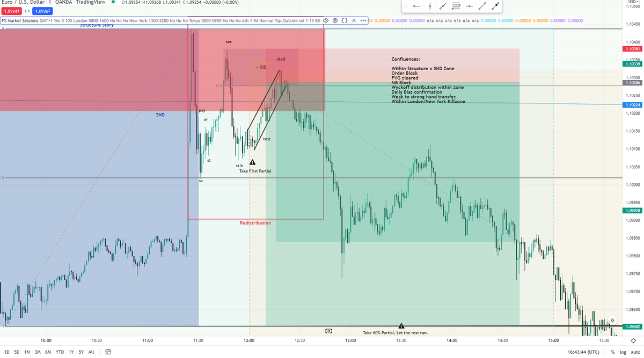Image resolution: width=644 pixels, height=358 pixels.
Task: Select the YTD time range
Action: click(60, 352)
